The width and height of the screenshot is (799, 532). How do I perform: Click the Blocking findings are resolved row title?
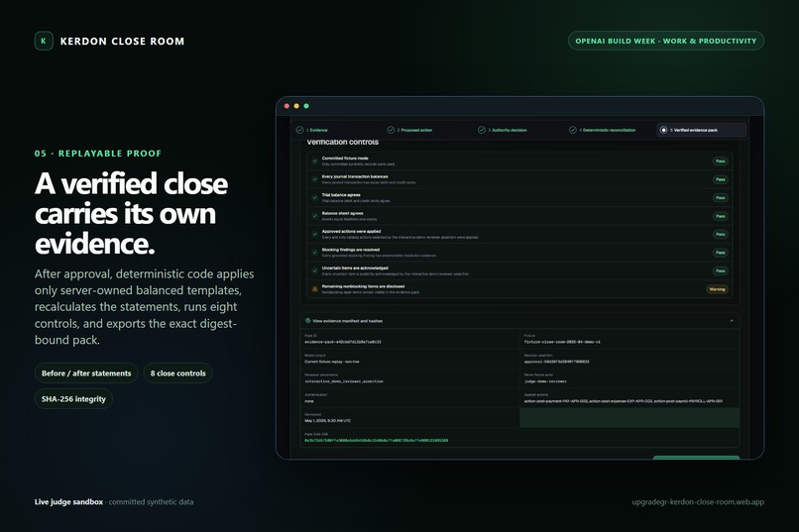pos(351,250)
